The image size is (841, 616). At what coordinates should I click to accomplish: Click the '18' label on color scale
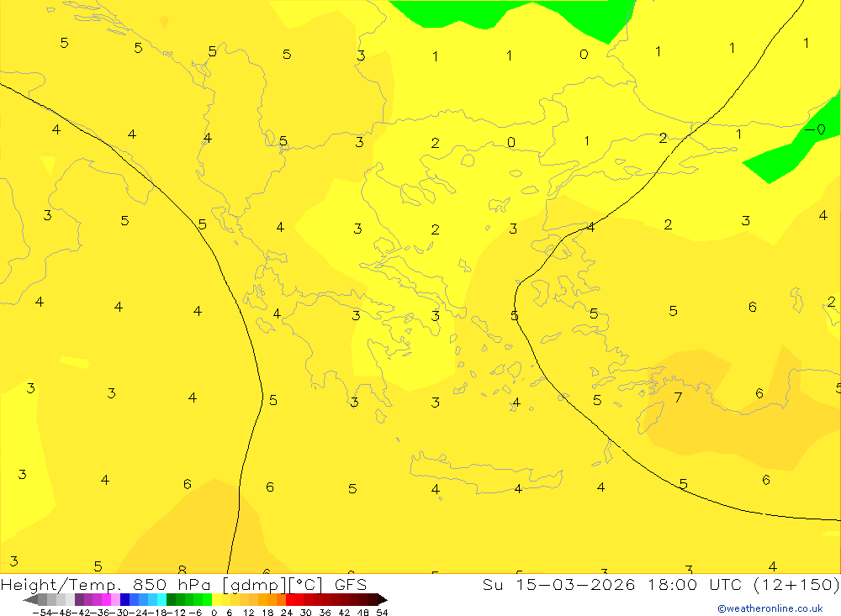267,613
